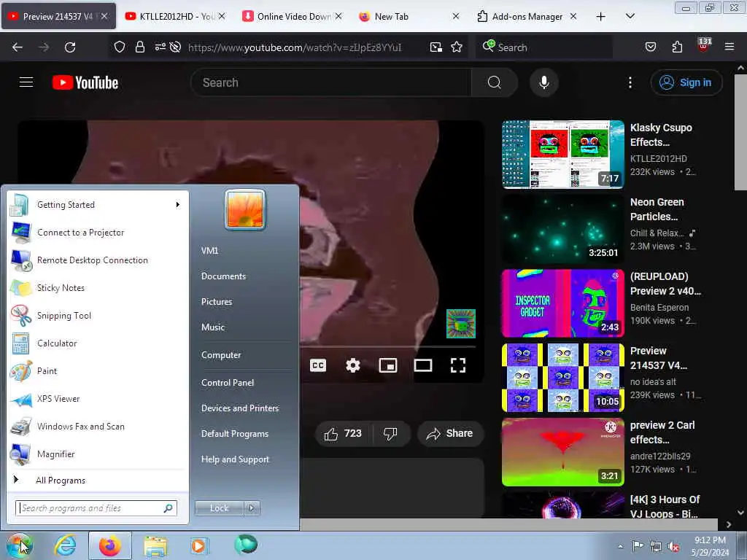Like the video with 723 likes
Image resolution: width=747 pixels, height=560 pixels.
[344, 433]
